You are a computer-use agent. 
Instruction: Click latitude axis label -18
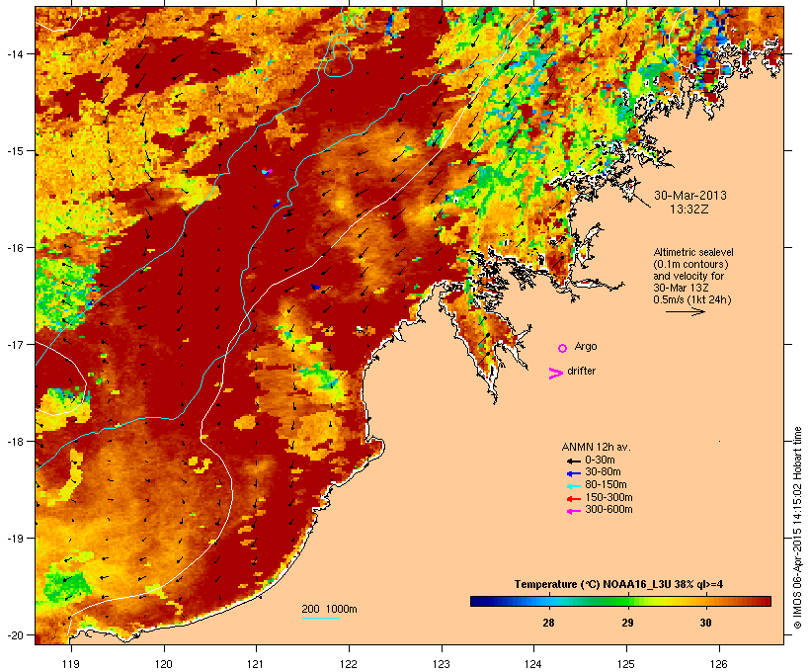[x=14, y=442]
